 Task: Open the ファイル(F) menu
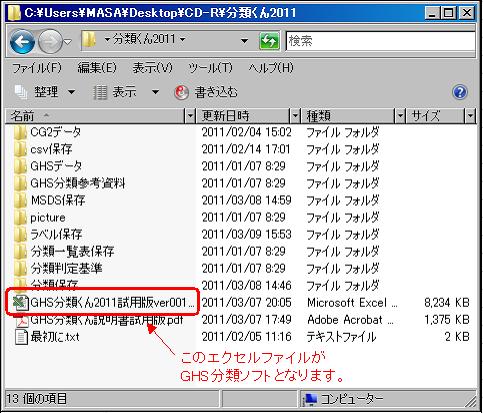pyautogui.click(x=37, y=68)
